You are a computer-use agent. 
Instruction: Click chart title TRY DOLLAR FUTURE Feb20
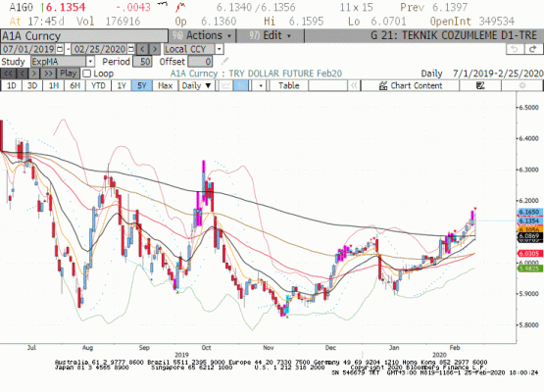pyautogui.click(x=285, y=73)
